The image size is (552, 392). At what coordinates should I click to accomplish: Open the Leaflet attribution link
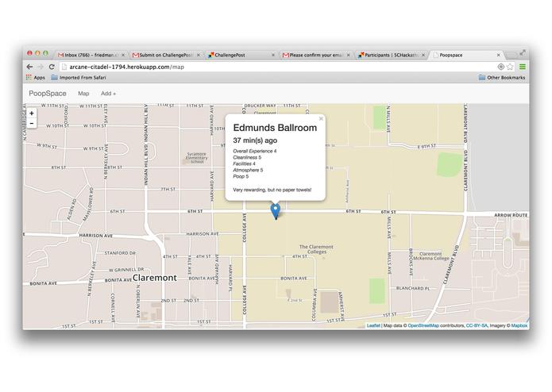[x=373, y=325]
